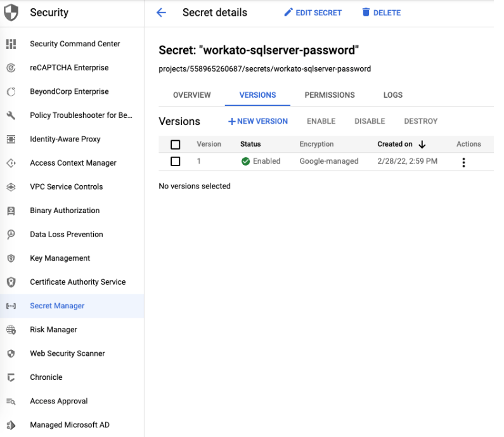The height and width of the screenshot is (437, 504).
Task: Click the Policy Troubleshooter wrench icon
Action: 11,115
